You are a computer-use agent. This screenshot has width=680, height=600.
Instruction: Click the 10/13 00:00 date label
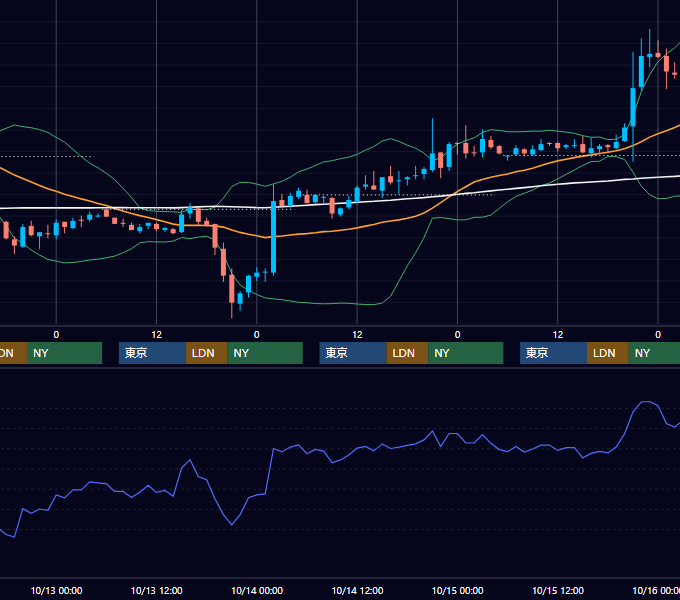[56, 590]
